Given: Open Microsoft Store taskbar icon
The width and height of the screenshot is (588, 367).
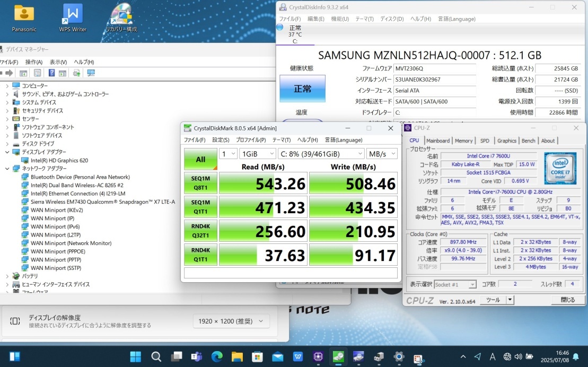Looking at the screenshot, I should coord(257,356).
